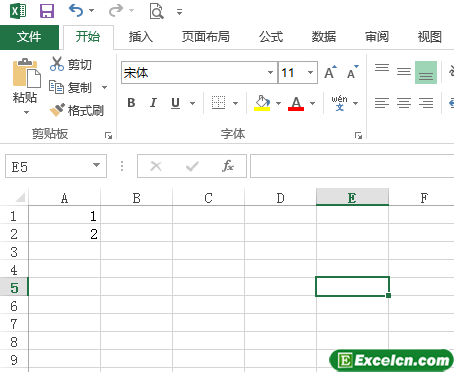
Task: Open the 文件 File tab
Action: point(29,37)
